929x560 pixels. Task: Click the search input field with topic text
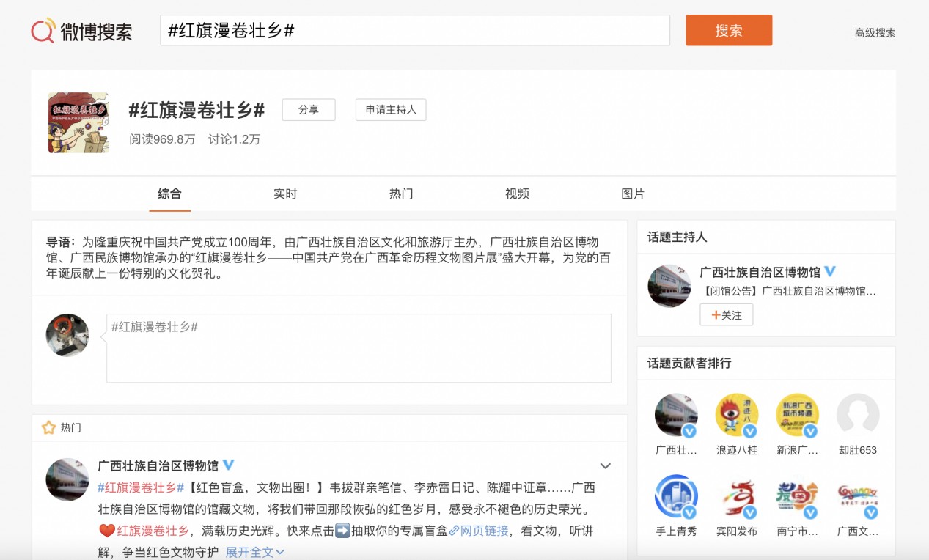point(415,30)
